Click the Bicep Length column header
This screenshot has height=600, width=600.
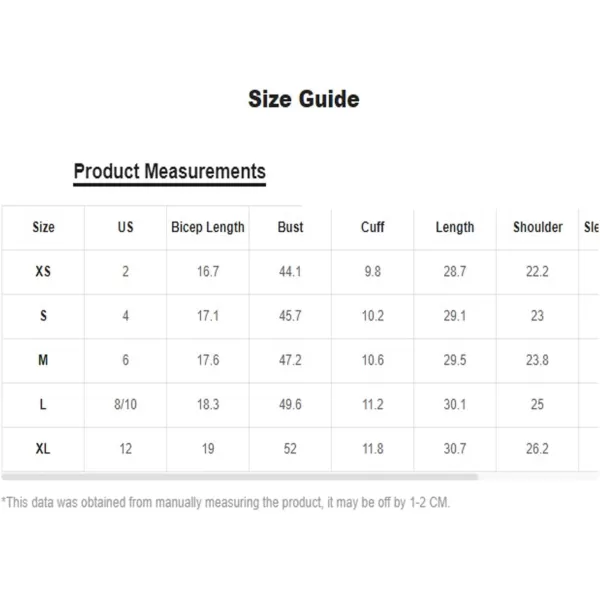(x=208, y=227)
